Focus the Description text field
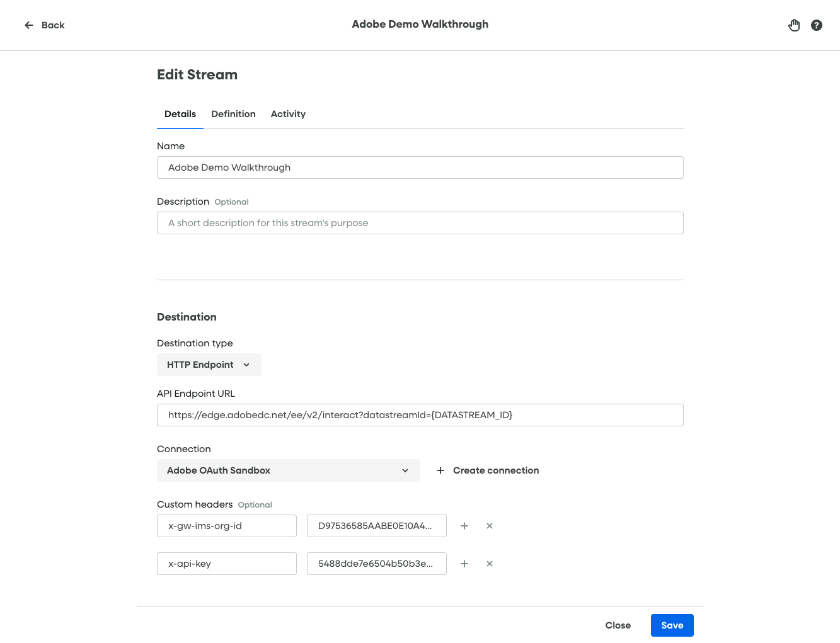The height and width of the screenshot is (643, 840). pos(420,223)
